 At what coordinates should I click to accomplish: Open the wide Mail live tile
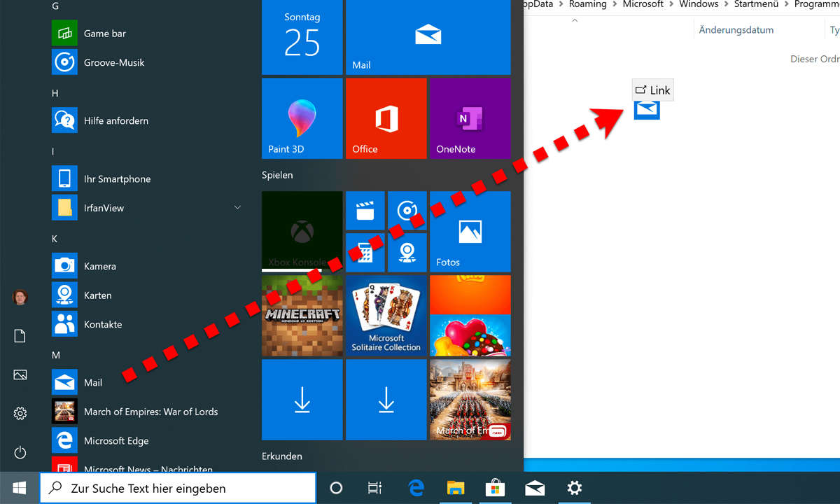[x=428, y=37]
